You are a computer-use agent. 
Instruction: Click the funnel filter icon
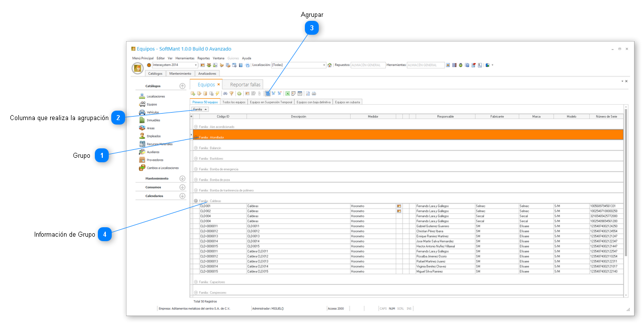point(231,93)
